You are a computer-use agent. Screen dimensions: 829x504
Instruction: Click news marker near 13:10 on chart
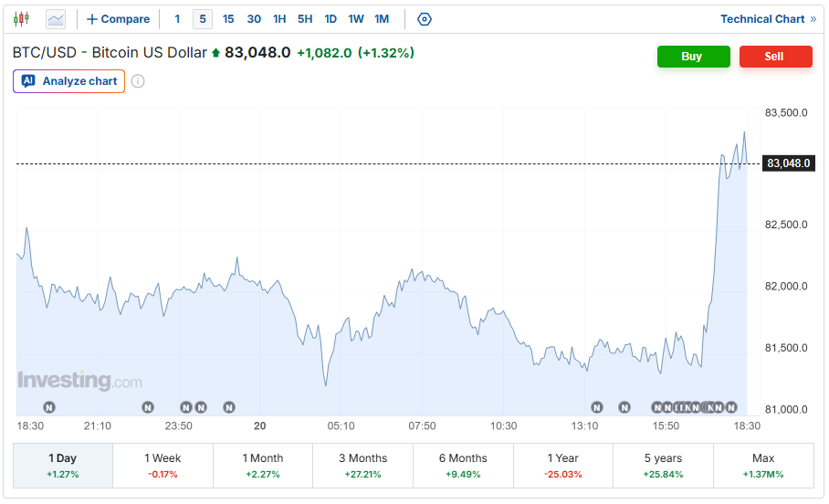[597, 407]
